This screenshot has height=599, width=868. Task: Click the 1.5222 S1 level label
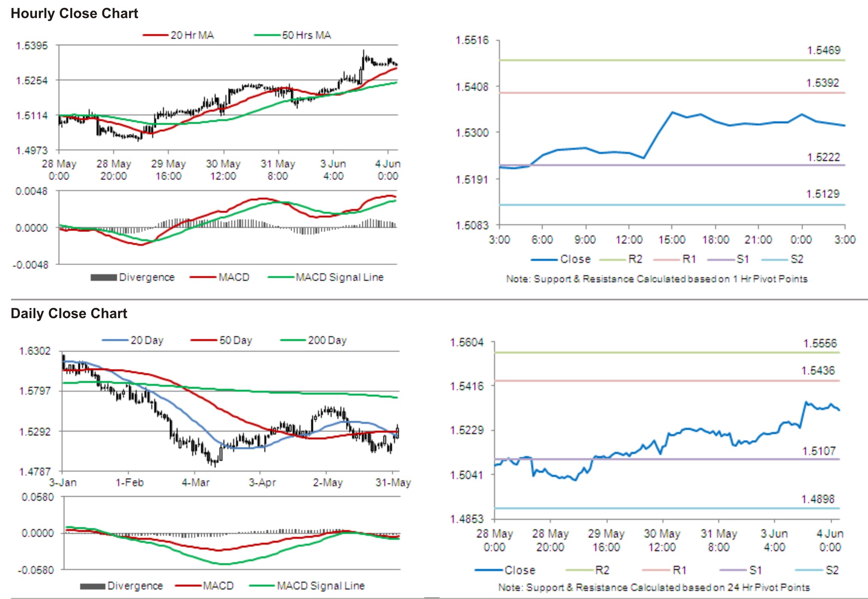point(823,157)
